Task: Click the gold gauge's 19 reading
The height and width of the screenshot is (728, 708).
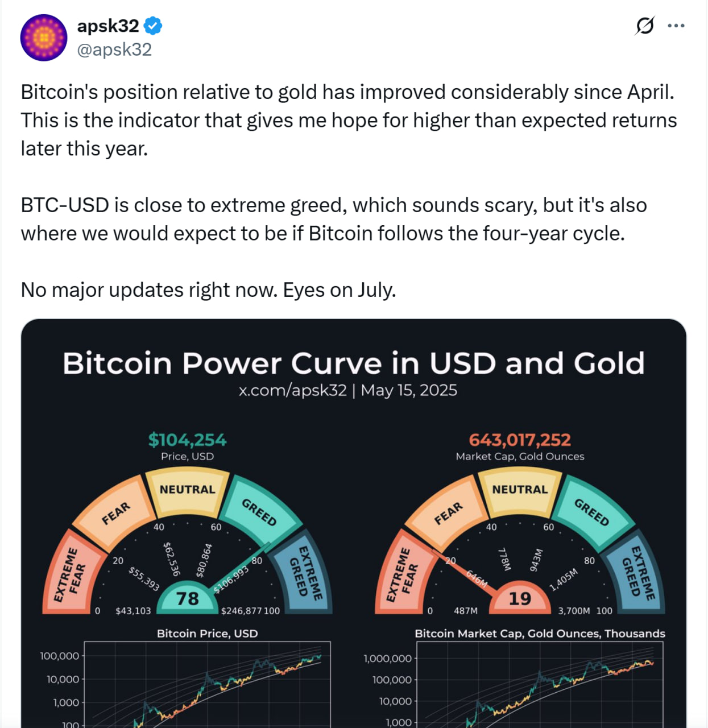Action: [x=520, y=599]
